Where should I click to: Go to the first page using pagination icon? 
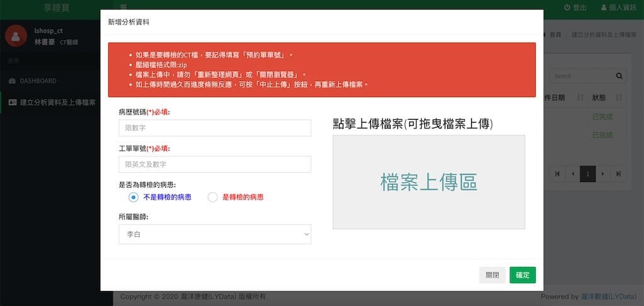557,174
